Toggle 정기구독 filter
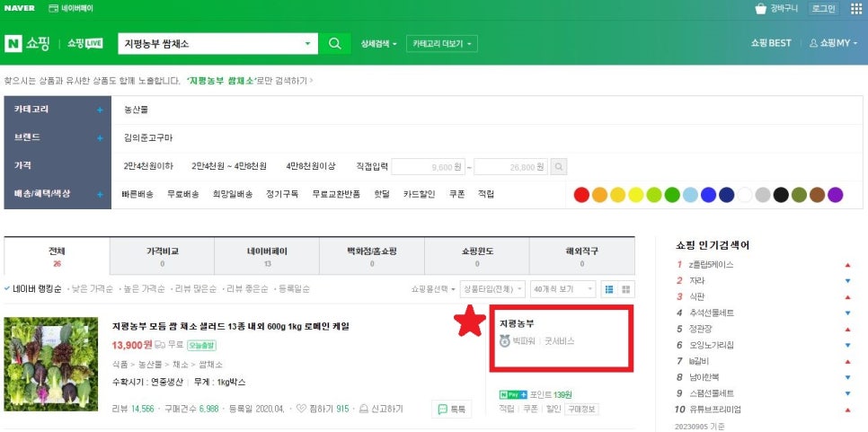Screen dimensions: 868x432 tap(282, 194)
